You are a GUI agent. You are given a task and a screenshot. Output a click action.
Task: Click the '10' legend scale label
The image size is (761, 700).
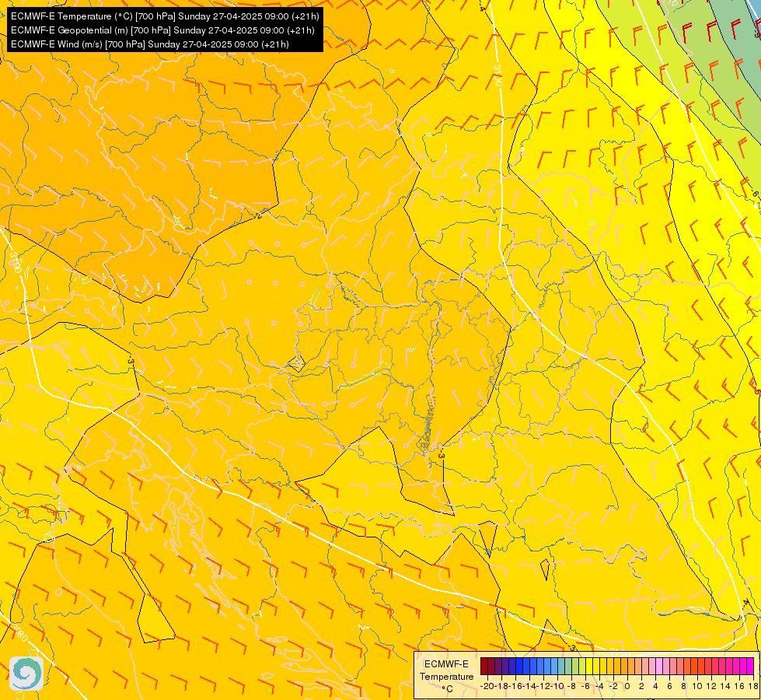(x=697, y=687)
